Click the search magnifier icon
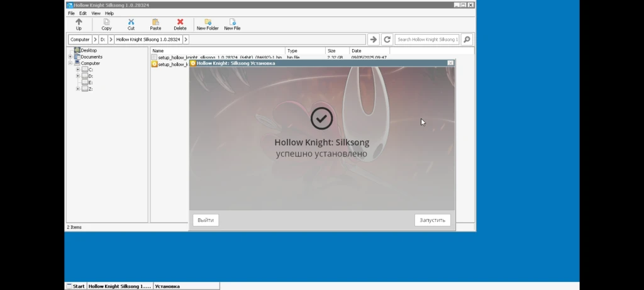 [x=467, y=40]
